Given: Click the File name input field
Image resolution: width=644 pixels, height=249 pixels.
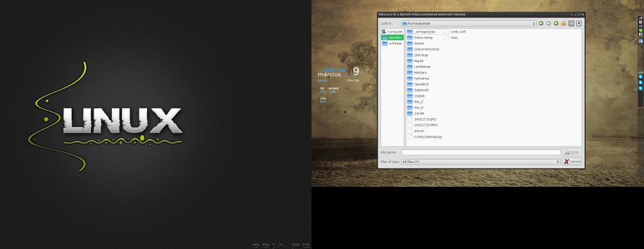Looking at the screenshot, I should pos(480,152).
